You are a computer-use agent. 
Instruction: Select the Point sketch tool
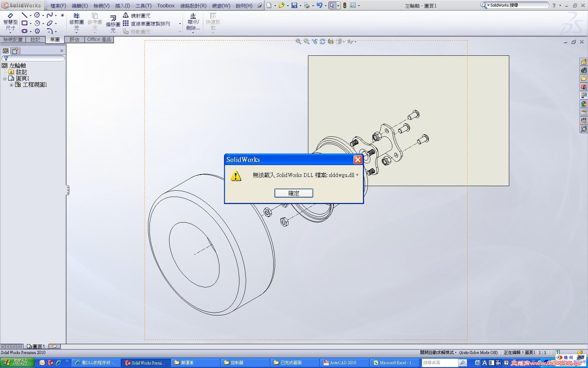[62, 15]
